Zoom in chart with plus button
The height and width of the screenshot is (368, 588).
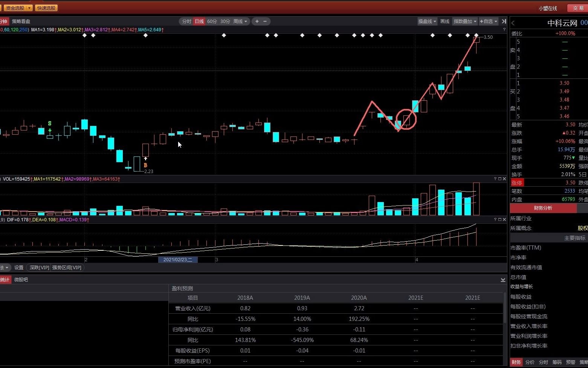point(257,21)
